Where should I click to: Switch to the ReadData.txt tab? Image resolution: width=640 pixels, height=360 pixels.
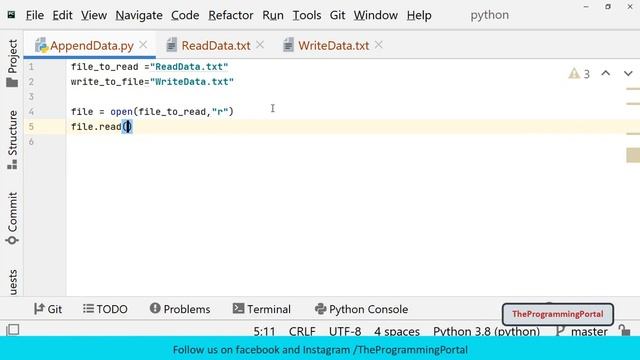click(x=216, y=45)
